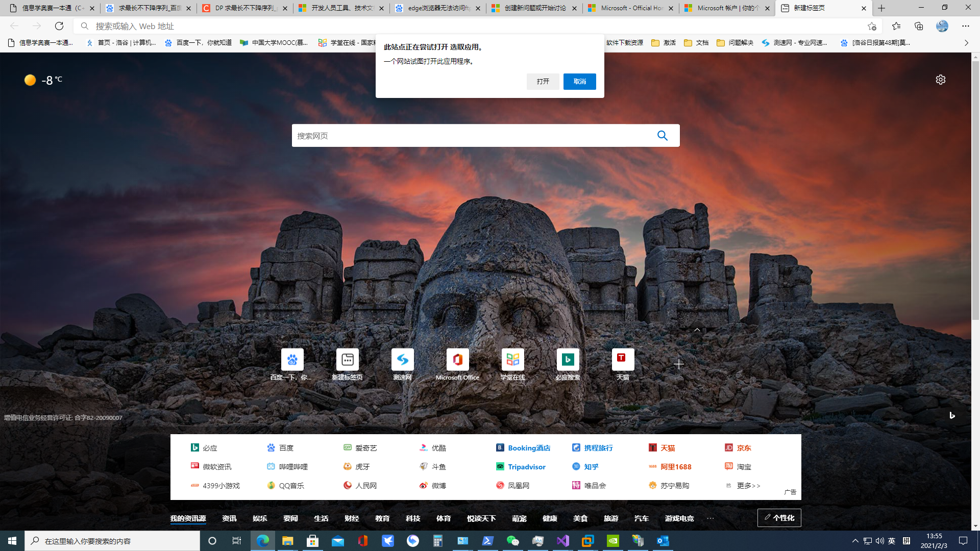Open the Microsoft Office quick link tile
Viewport: 980px width, 551px height.
457,360
